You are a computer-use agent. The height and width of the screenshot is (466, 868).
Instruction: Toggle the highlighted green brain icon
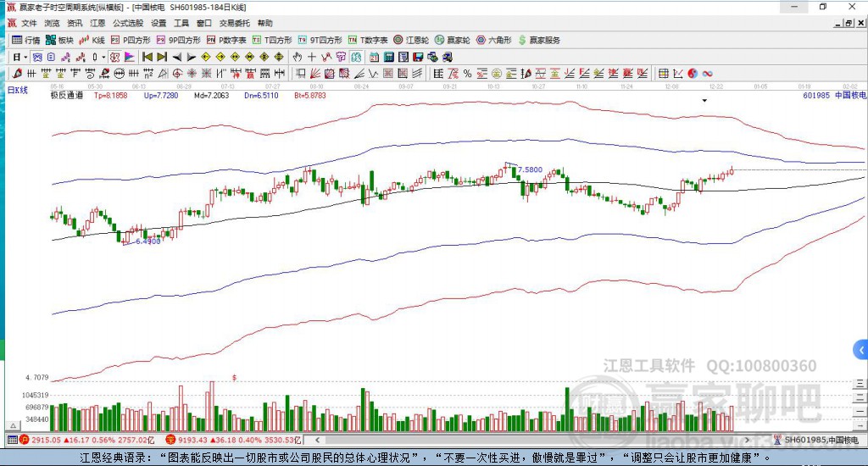pos(355,57)
